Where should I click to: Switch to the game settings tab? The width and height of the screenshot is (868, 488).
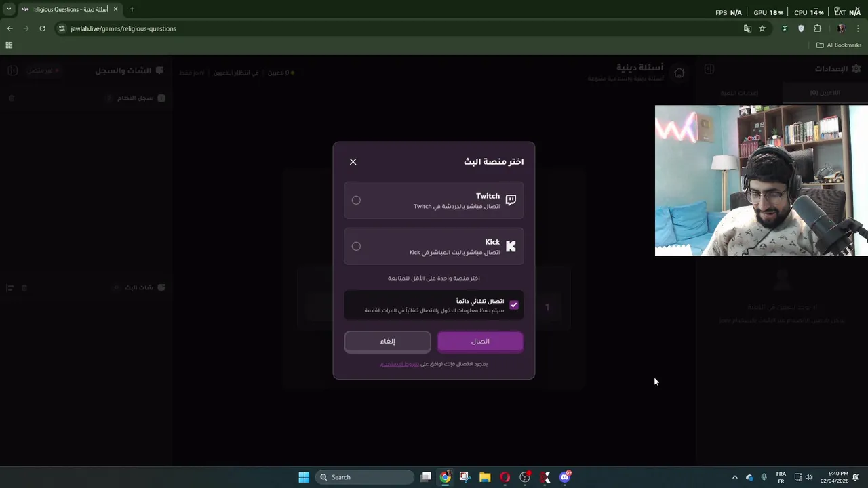[x=739, y=93]
